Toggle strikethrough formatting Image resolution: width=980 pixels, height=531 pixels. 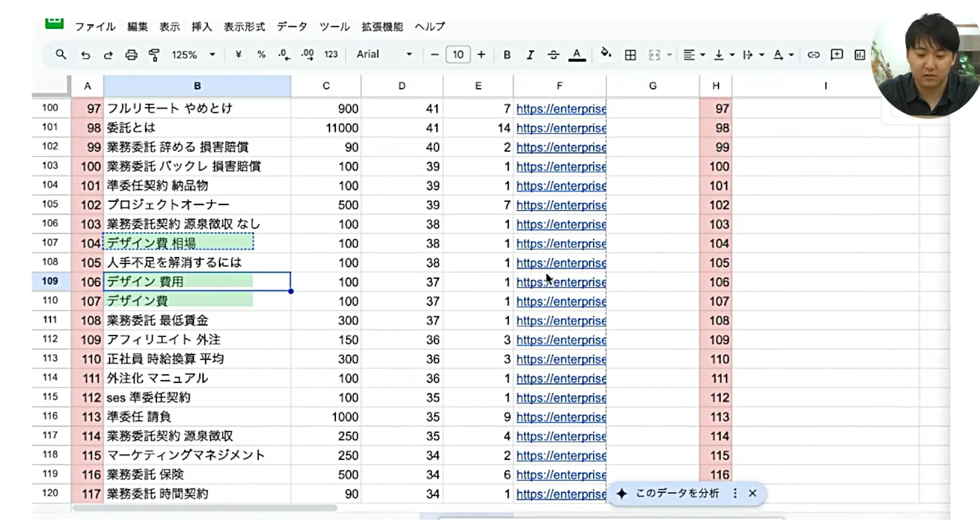point(553,55)
